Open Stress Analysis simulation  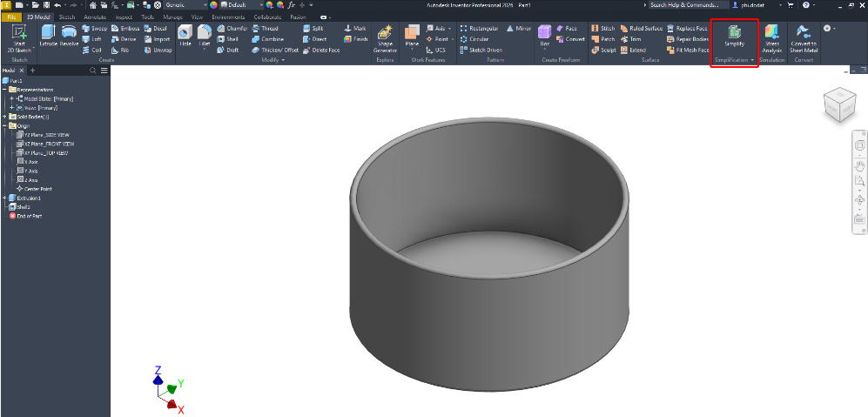771,39
